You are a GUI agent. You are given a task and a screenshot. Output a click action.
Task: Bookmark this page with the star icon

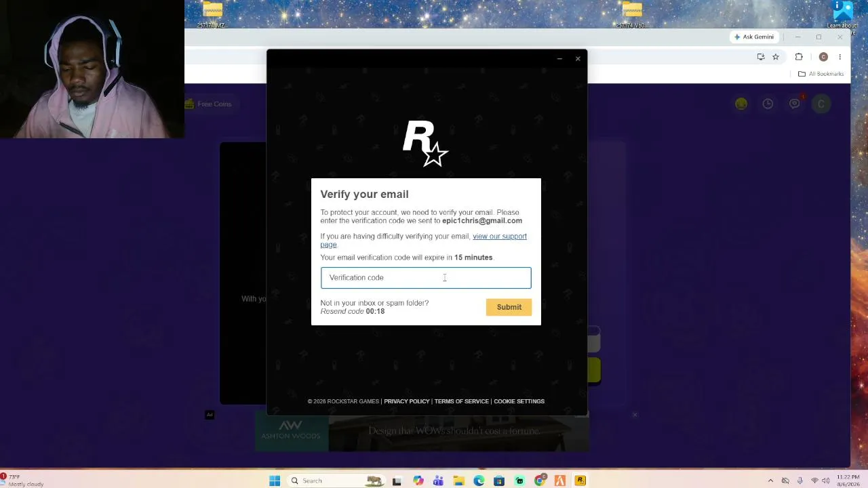(x=776, y=57)
